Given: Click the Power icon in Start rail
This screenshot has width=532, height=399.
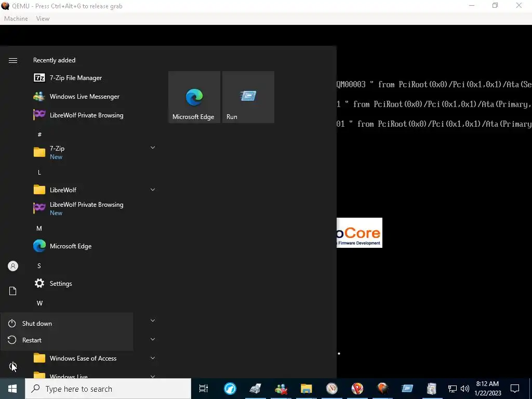Looking at the screenshot, I should coord(13,366).
